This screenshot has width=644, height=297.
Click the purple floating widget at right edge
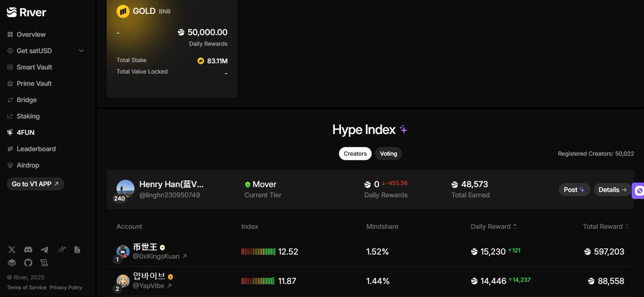coord(638,190)
